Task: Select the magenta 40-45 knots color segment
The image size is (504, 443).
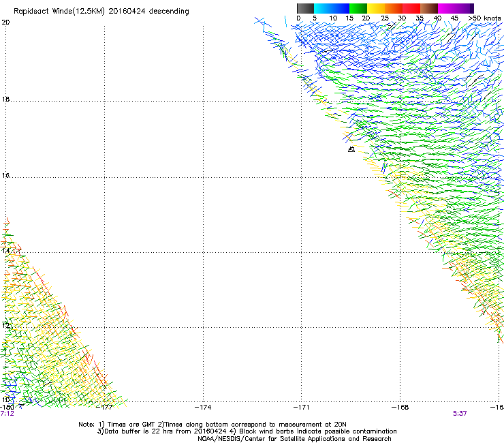Action: [x=447, y=8]
